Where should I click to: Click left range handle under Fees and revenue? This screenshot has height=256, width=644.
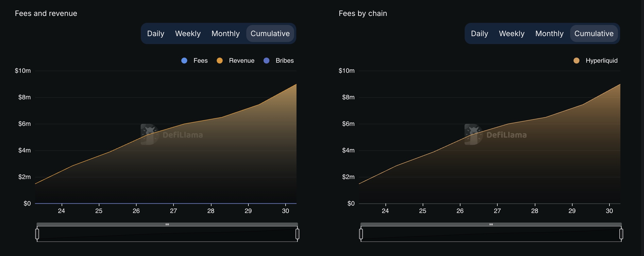point(37,234)
